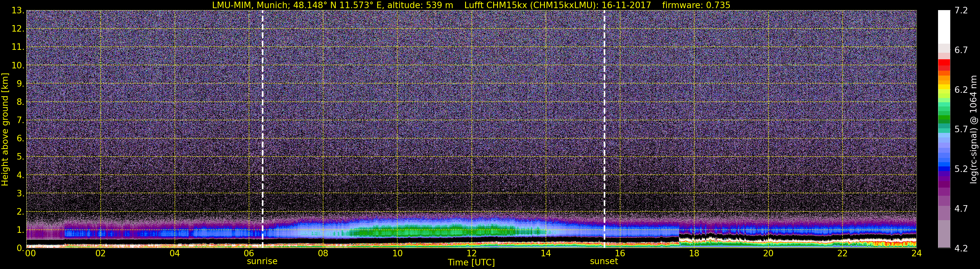
Task: Click the '5.' height tick label
Action: pos(20,157)
